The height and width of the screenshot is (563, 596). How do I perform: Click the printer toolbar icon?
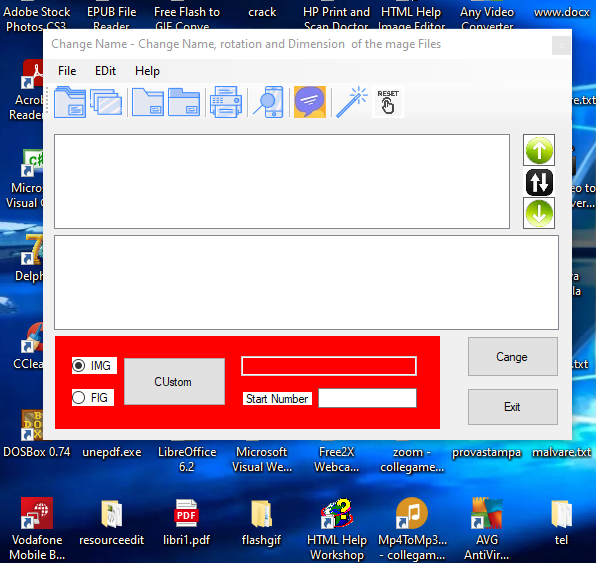click(x=226, y=102)
